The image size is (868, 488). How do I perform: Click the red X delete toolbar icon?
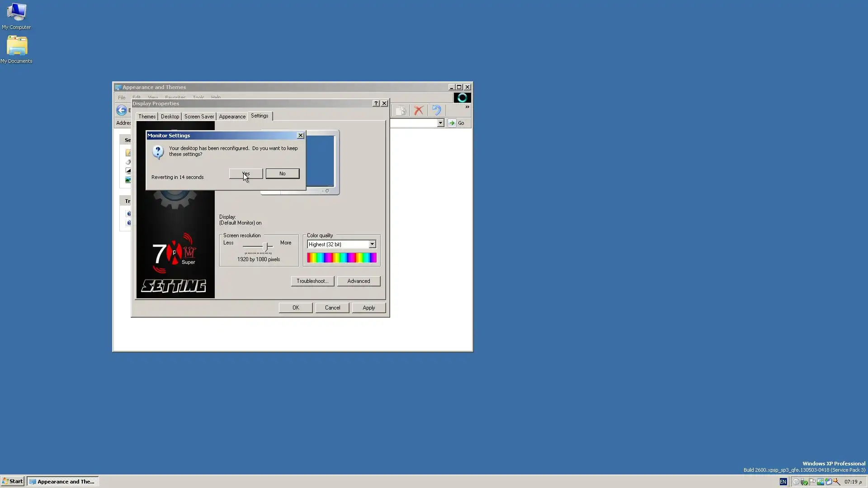pyautogui.click(x=419, y=111)
